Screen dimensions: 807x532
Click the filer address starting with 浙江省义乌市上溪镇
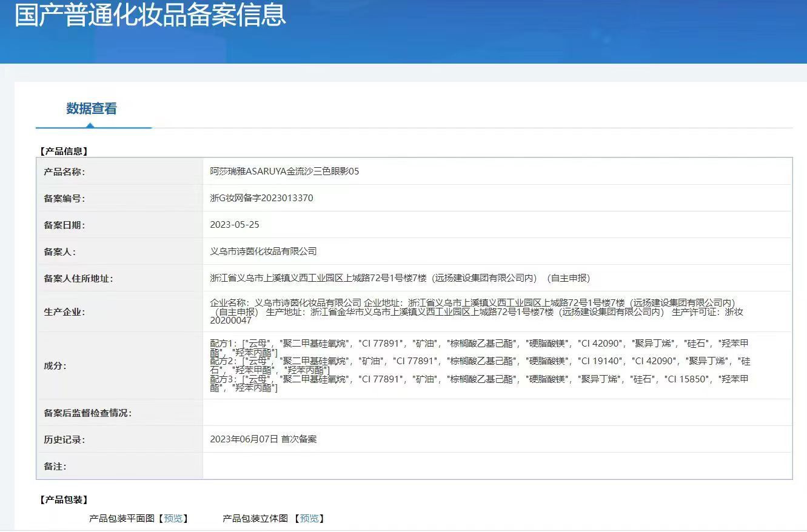[x=400, y=278]
